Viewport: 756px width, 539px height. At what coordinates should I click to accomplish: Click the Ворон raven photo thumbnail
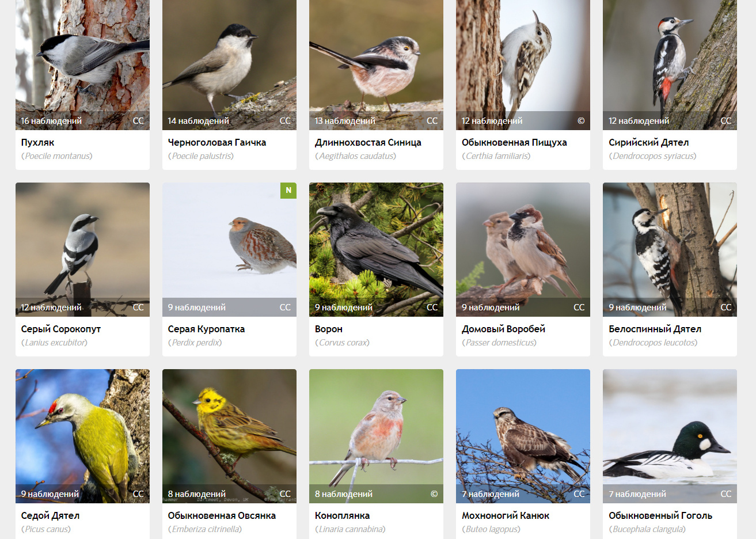point(376,249)
